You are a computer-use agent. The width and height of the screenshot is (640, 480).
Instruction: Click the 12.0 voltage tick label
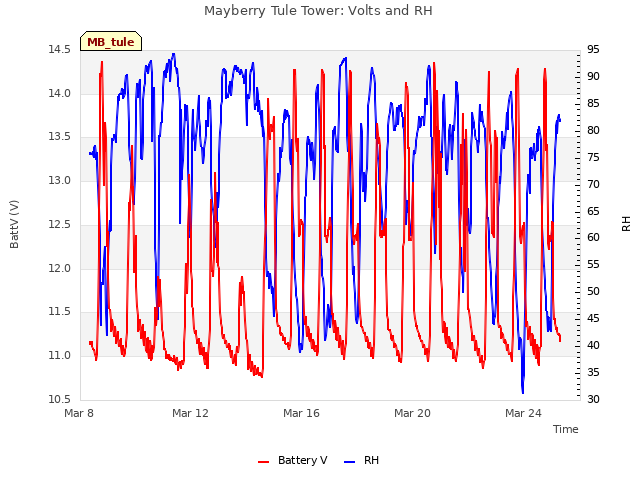coord(59,268)
